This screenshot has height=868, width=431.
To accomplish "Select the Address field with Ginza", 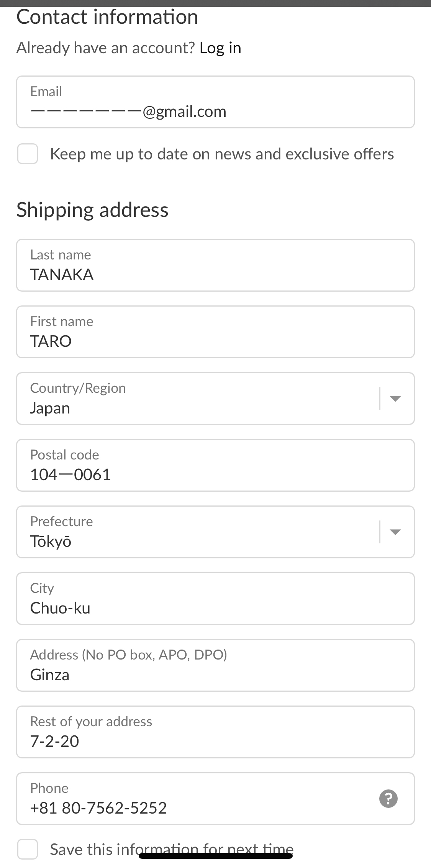I will pos(215,665).
